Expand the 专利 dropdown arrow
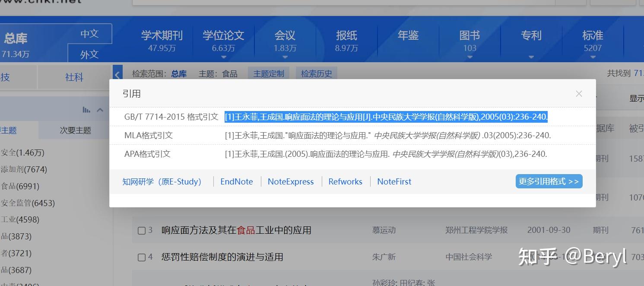Screen dimensions: 644x286 (x=531, y=57)
